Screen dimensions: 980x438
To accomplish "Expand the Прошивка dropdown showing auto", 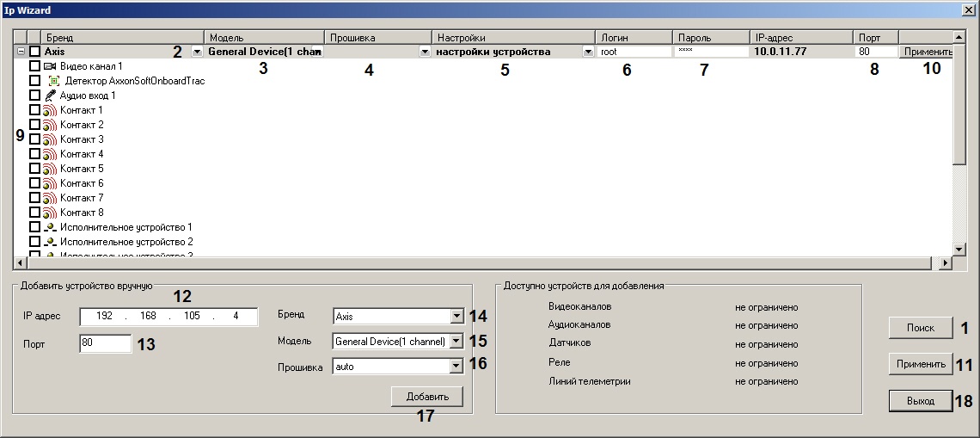I will pyautogui.click(x=456, y=367).
